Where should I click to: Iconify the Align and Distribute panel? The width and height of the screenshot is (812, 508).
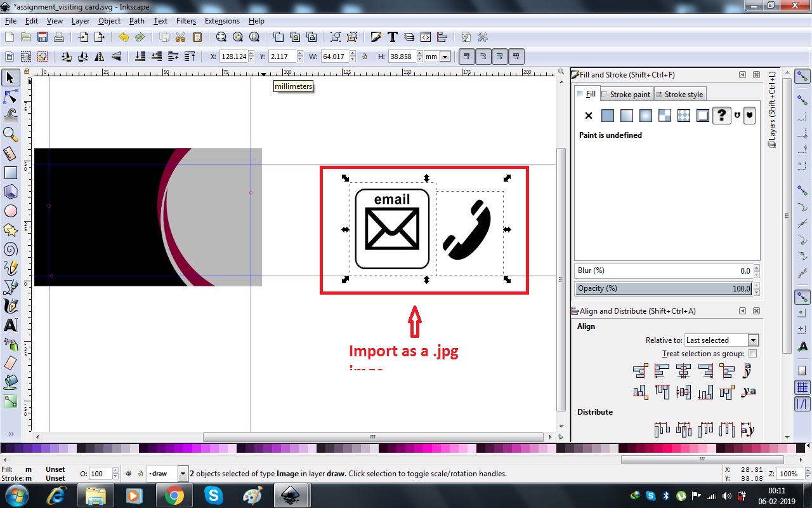742,311
